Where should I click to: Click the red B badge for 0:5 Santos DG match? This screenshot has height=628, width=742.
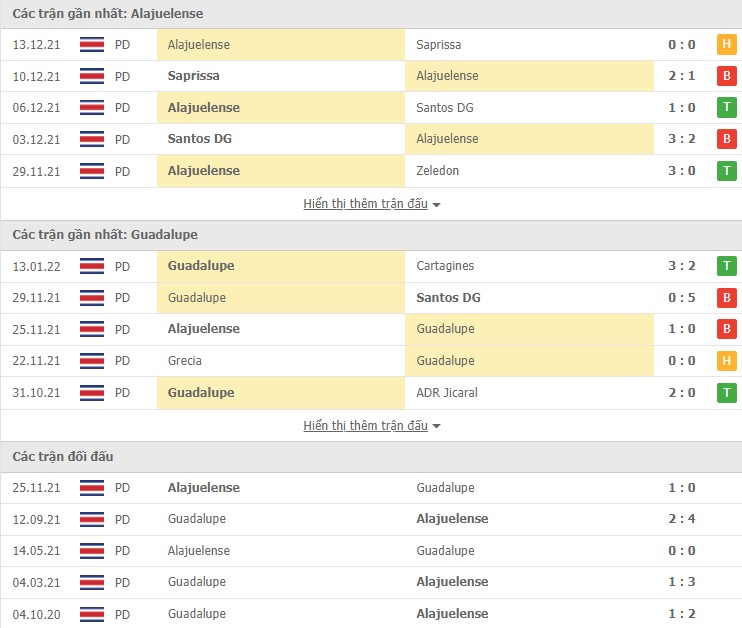pyautogui.click(x=726, y=298)
